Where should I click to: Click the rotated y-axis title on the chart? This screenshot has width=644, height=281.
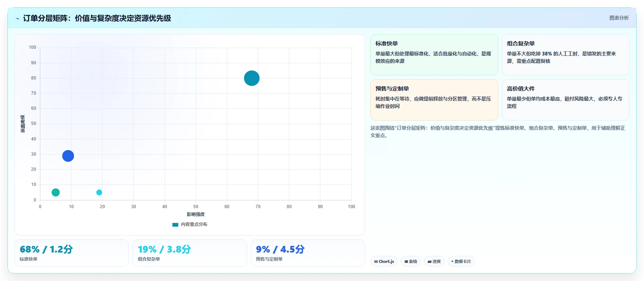pyautogui.click(x=23, y=124)
